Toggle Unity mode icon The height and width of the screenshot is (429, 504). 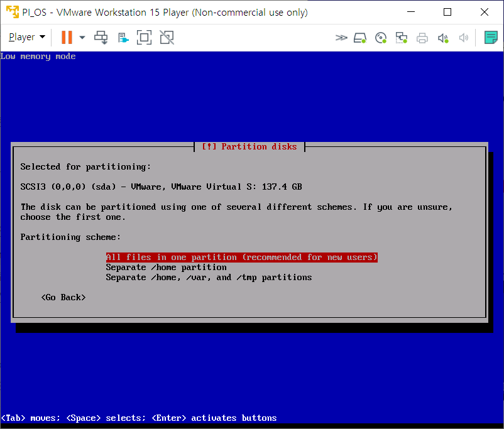tap(167, 38)
